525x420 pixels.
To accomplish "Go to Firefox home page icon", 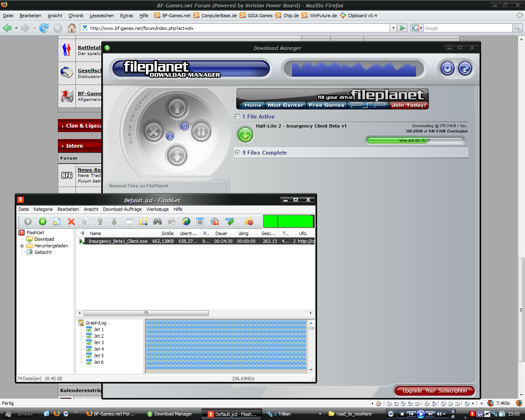I will pos(72,28).
